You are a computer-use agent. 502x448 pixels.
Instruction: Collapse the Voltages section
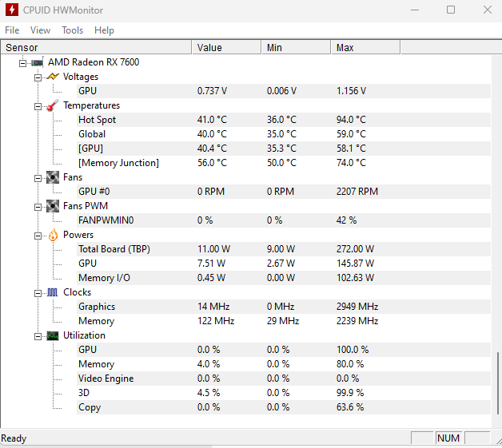(38, 77)
